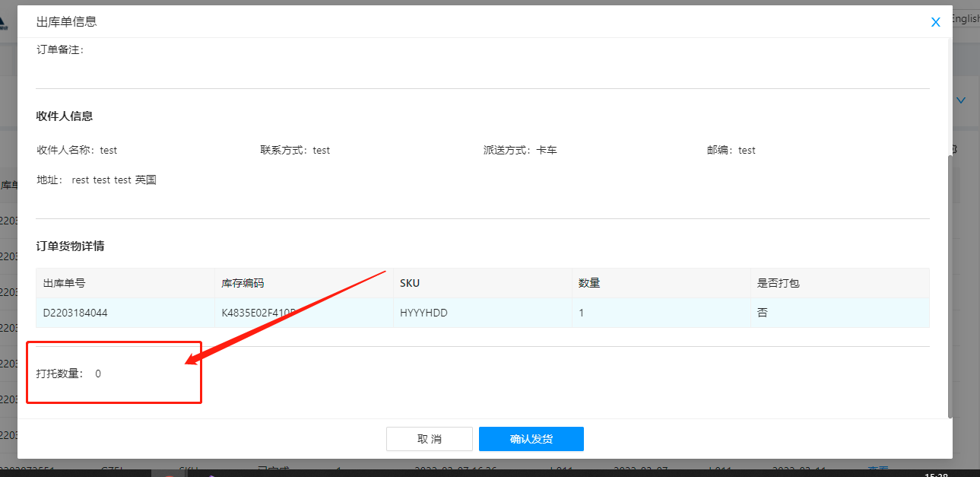Click the 出库单号 column header
The height and width of the screenshot is (477, 980).
tap(64, 283)
